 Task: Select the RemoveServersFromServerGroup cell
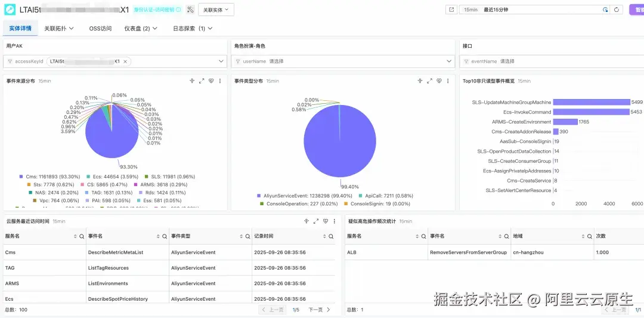(x=469, y=252)
